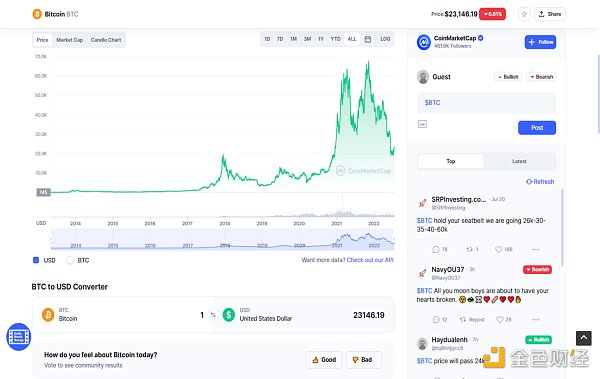Viewport: 600px width, 379px height.
Task: Select the 1Y chart range
Action: 321,39
